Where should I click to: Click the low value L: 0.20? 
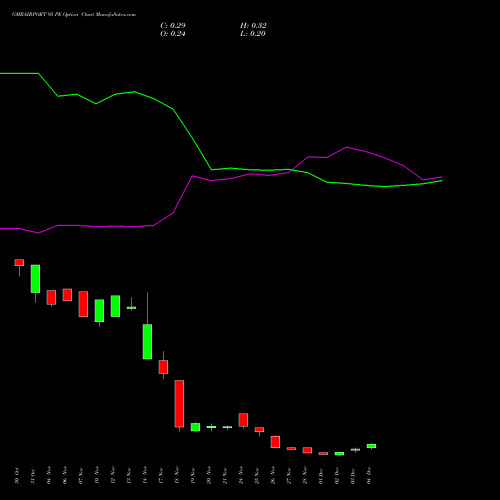(253, 34)
